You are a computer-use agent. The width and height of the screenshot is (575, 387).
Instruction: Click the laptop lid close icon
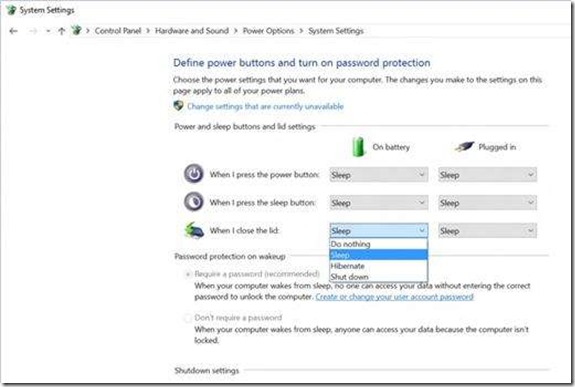pos(194,230)
